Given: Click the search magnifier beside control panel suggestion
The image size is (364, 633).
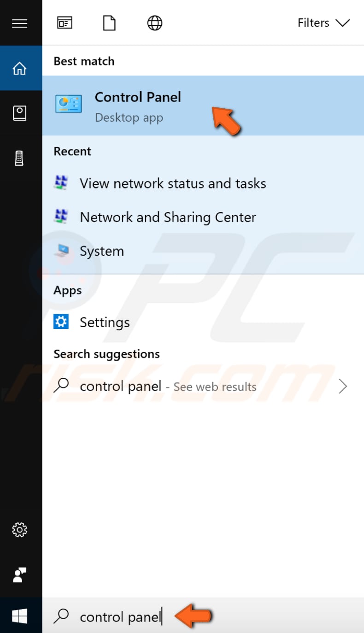Looking at the screenshot, I should [61, 386].
